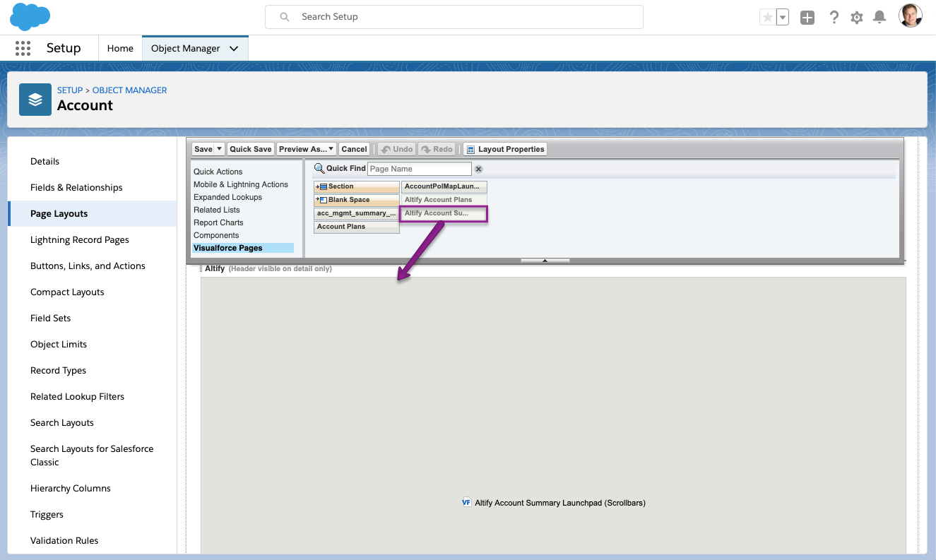Image resolution: width=936 pixels, height=560 pixels.
Task: Open the Notifications bell icon
Action: tap(879, 18)
